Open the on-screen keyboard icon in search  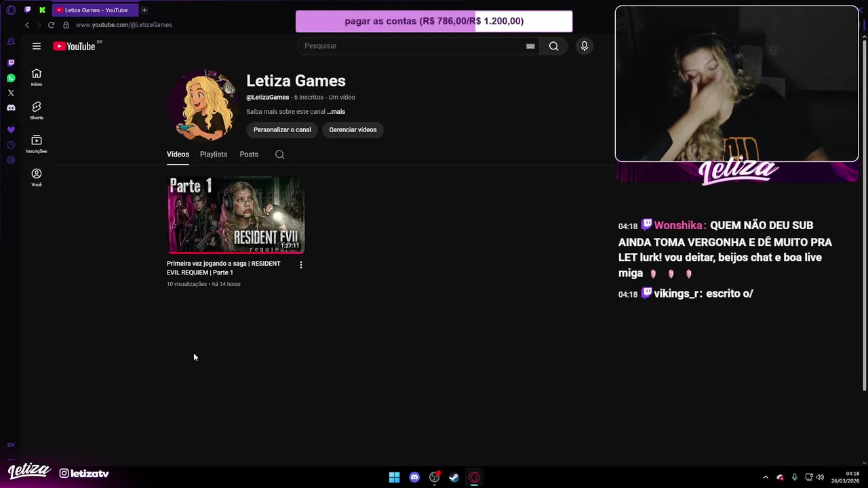coord(530,46)
